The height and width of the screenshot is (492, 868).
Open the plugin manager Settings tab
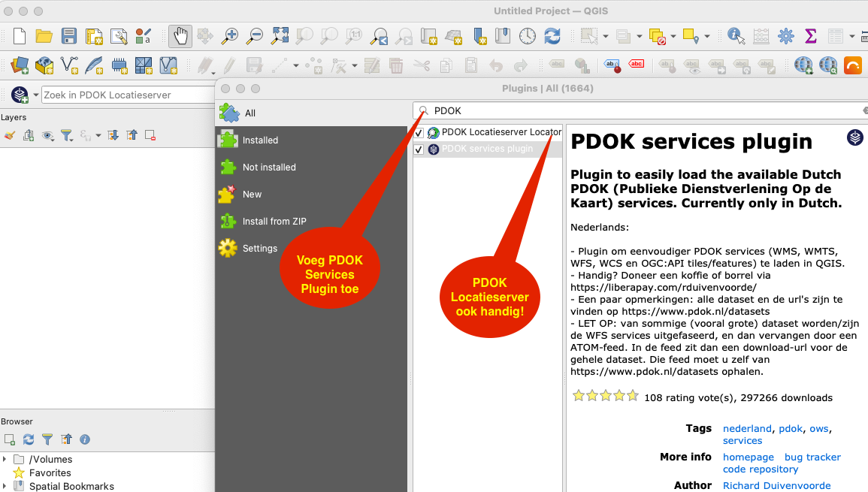point(313,248)
